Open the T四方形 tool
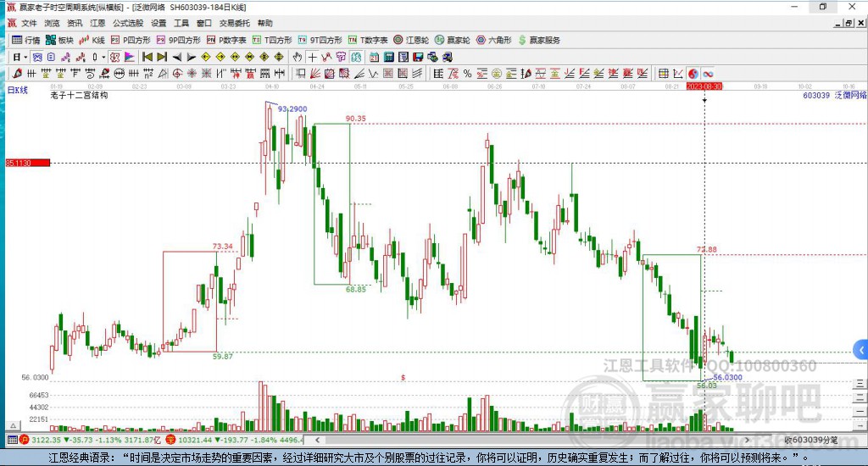868x466 pixels. click(272, 40)
